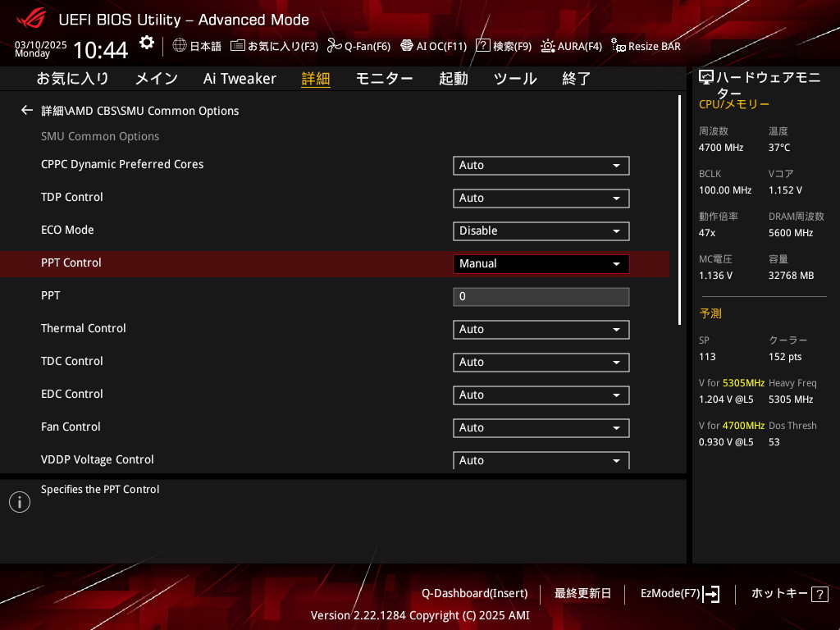Open settings via the gear icon

click(146, 43)
